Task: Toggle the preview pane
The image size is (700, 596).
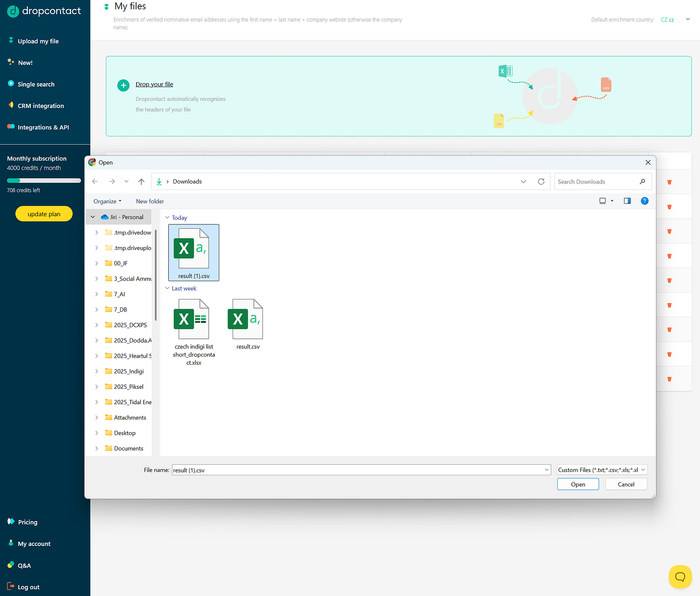Action: tap(627, 201)
